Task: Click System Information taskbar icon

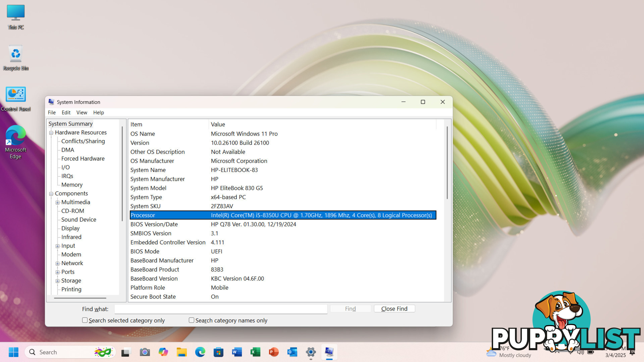Action: point(329,352)
